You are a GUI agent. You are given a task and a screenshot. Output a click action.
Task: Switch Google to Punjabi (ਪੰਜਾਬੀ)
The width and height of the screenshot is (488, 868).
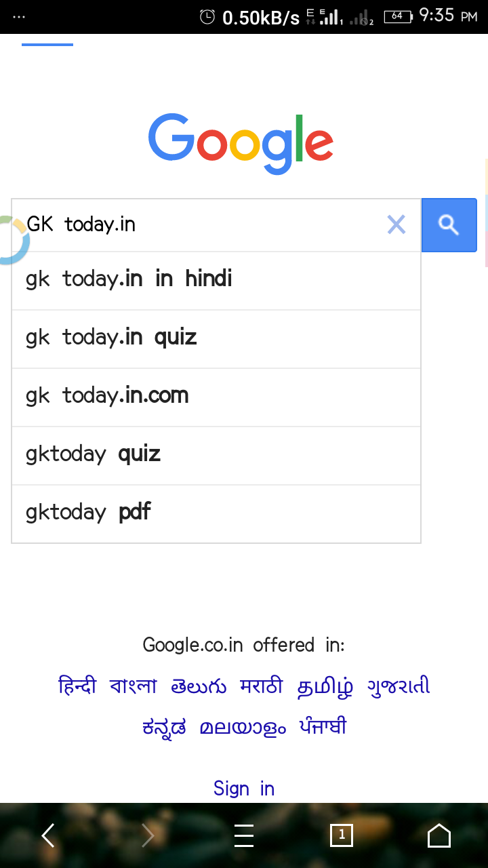[x=323, y=727]
